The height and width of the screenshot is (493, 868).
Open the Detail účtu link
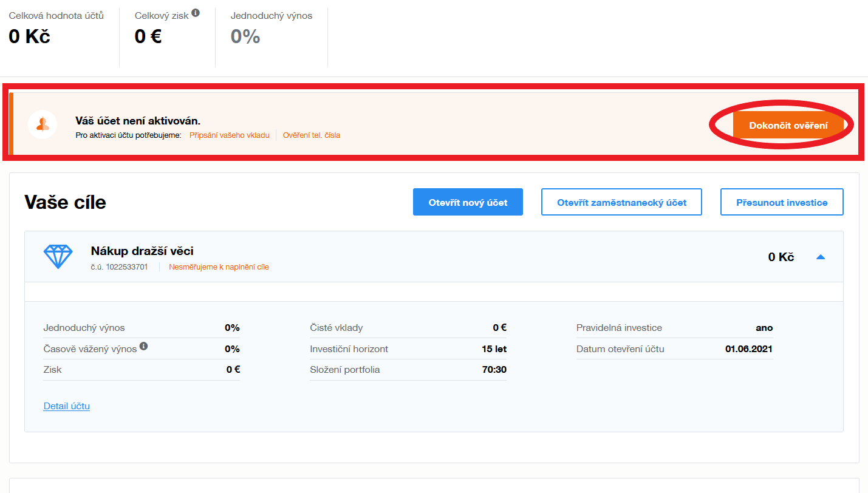click(67, 406)
